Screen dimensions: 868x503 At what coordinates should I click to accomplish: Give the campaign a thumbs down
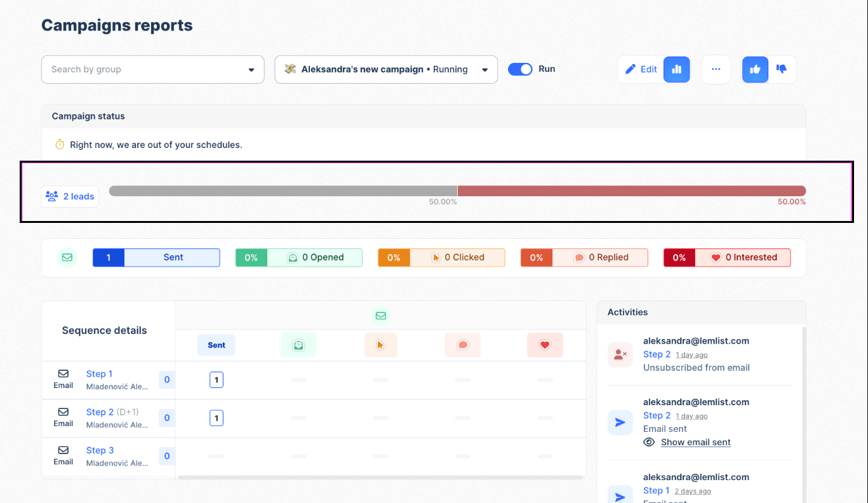(782, 69)
